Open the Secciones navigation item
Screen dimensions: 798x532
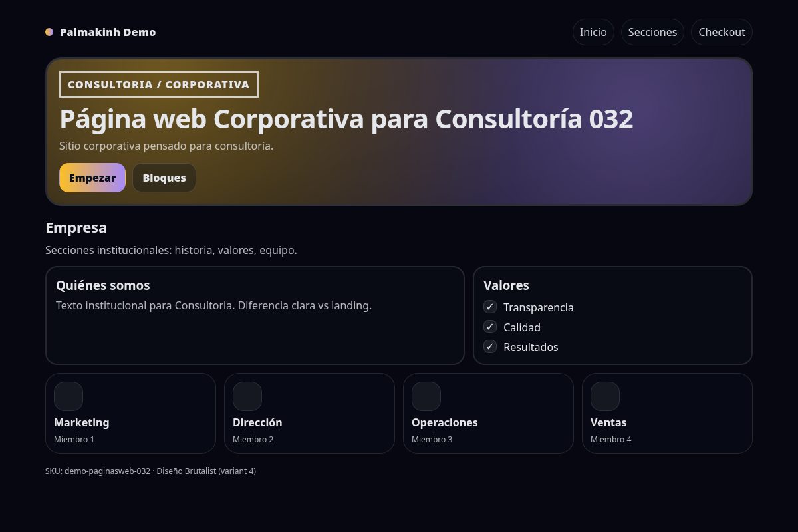652,31
